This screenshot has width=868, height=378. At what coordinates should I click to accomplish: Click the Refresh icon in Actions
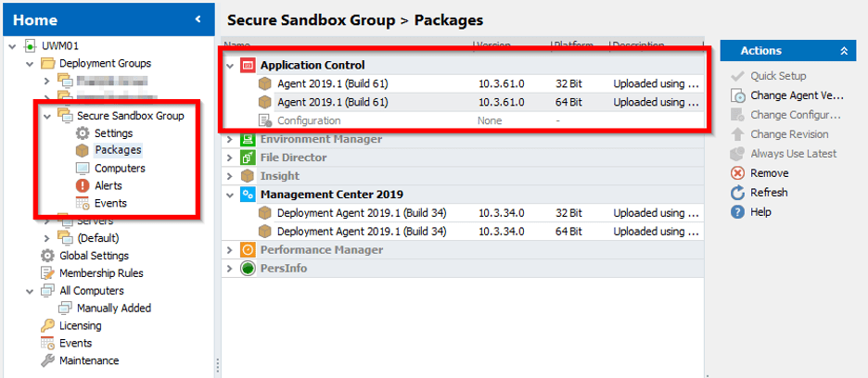click(x=738, y=193)
